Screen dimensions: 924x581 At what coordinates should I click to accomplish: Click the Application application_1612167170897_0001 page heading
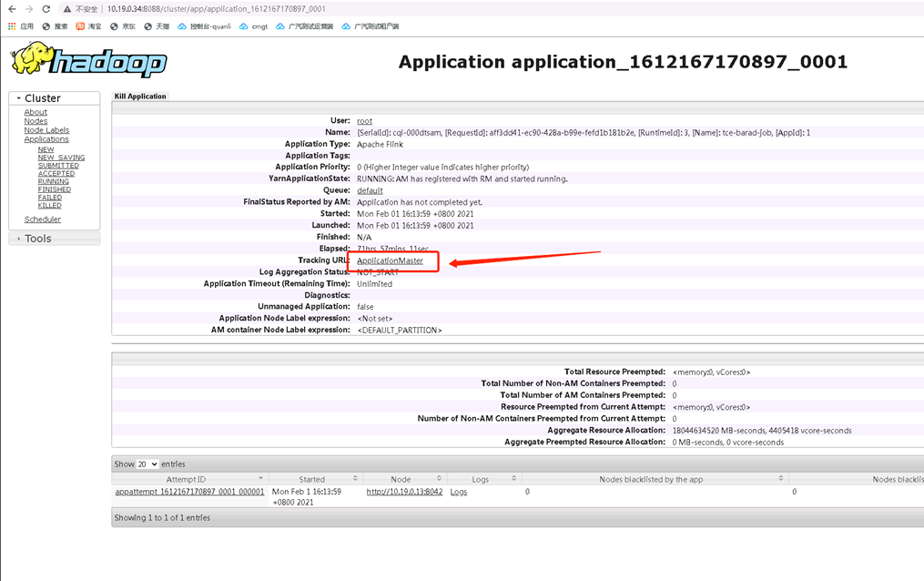623,62
